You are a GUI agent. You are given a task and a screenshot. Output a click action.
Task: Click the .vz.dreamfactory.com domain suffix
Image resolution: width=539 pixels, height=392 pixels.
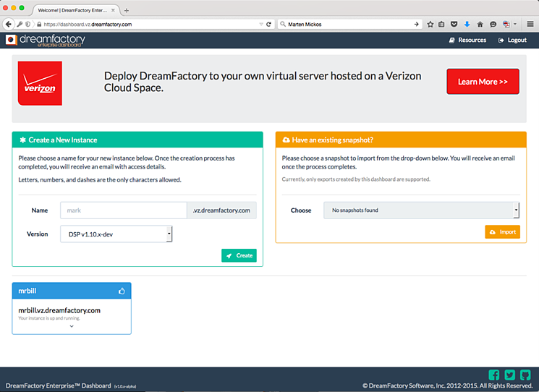tap(221, 210)
